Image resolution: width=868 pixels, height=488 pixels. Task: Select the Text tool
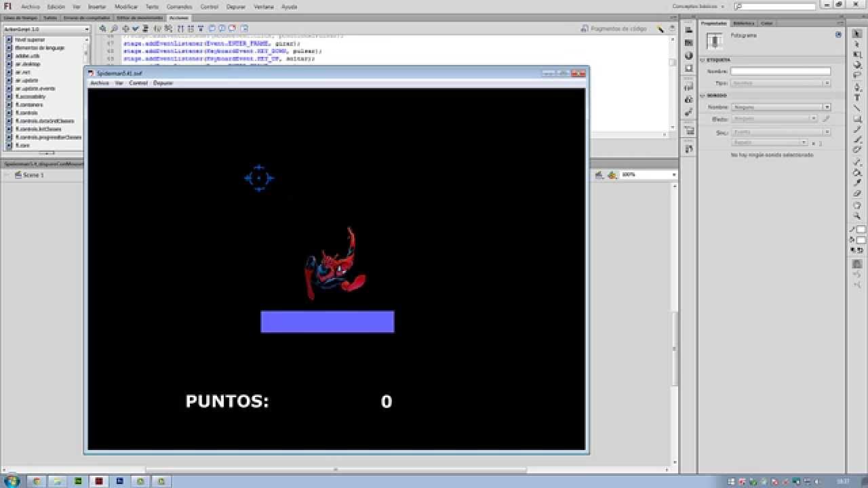click(857, 98)
